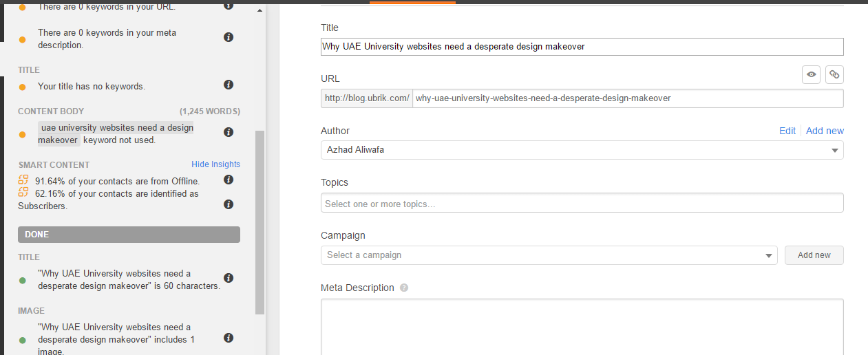Open the Author dropdown showing Azhad Aliwafa
Screen dimensions: 868x355
[x=582, y=150]
